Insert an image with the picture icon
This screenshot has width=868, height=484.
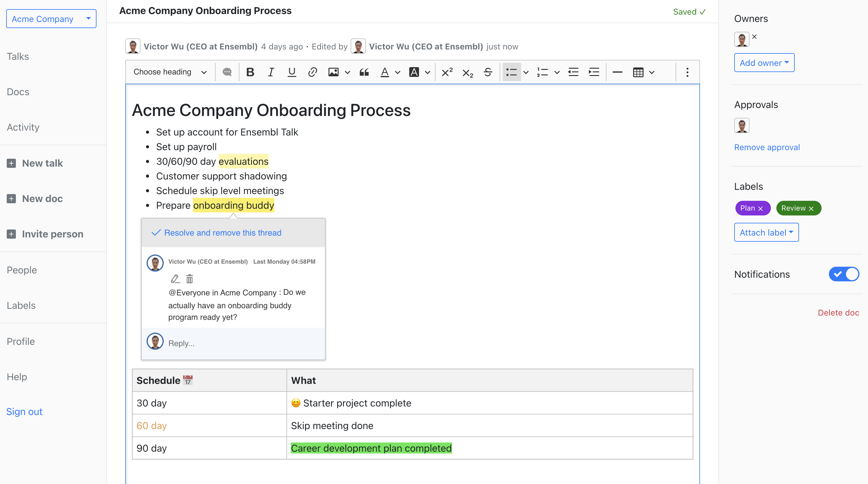[x=333, y=72]
